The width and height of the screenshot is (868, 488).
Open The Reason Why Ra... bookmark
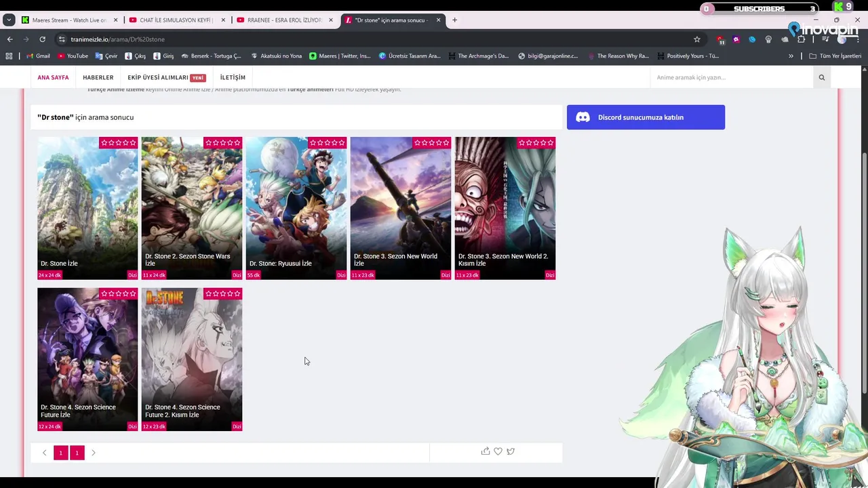618,56
